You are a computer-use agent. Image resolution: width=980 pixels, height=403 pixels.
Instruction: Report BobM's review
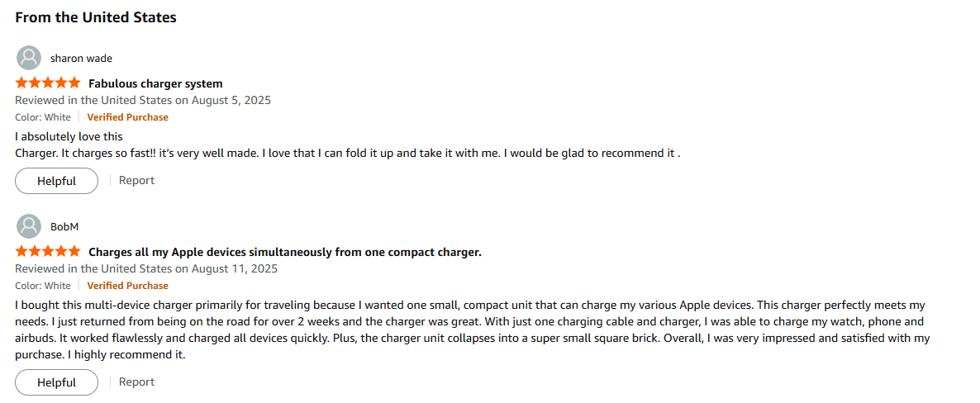[x=136, y=382]
